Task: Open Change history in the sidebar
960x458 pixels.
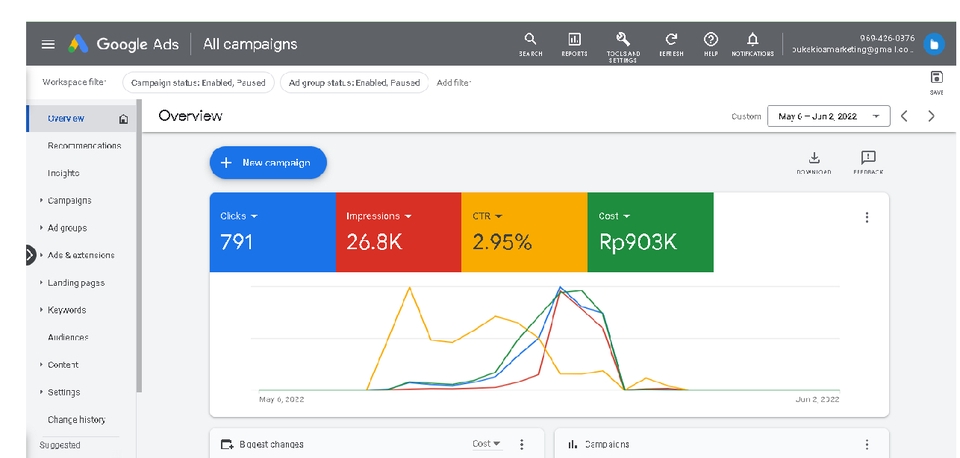Action: 77,420
